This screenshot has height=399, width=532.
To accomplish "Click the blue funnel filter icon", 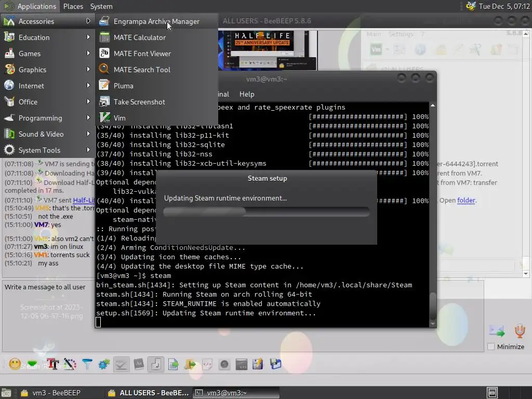I will pyautogui.click(x=87, y=364).
